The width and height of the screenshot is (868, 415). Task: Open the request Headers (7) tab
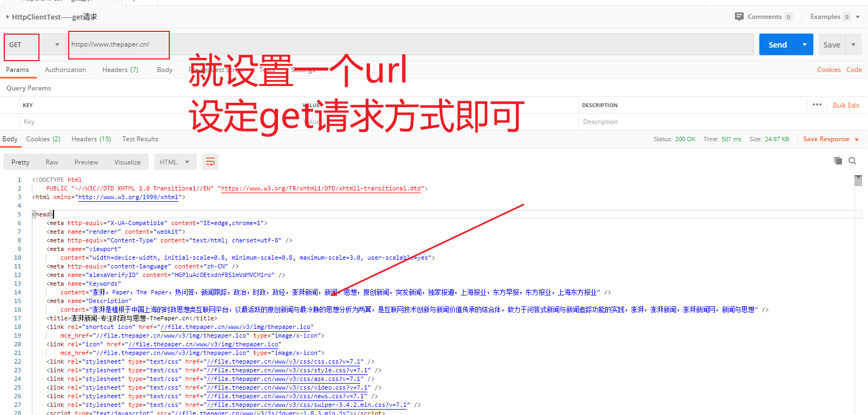[120, 70]
